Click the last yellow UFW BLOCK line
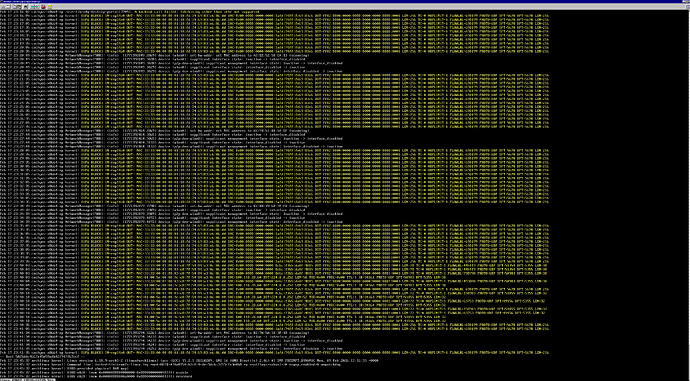The width and height of the screenshot is (690, 381). click(275, 353)
